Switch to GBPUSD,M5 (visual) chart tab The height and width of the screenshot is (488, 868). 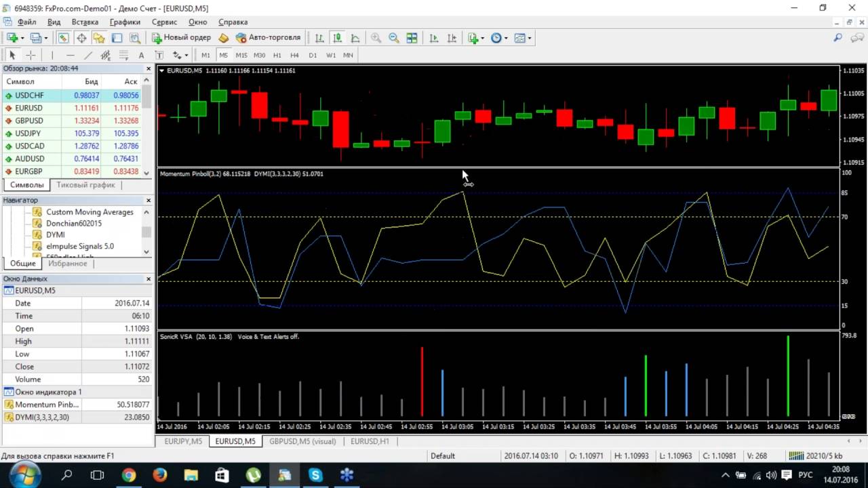(x=302, y=441)
